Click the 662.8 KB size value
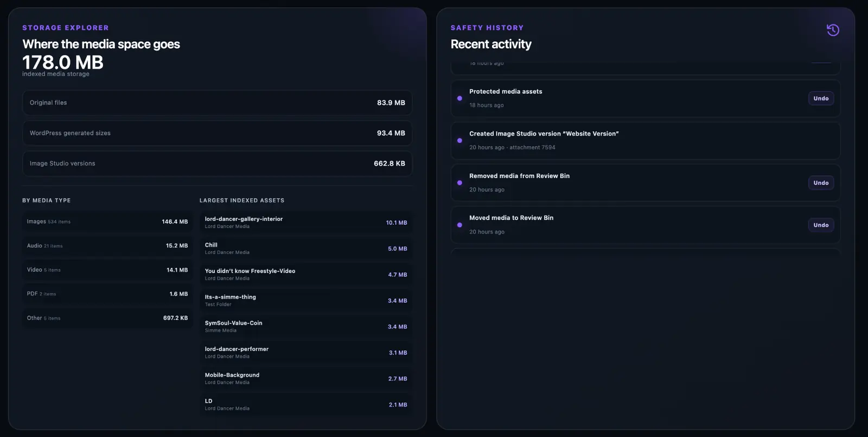The image size is (868, 437). coord(390,163)
